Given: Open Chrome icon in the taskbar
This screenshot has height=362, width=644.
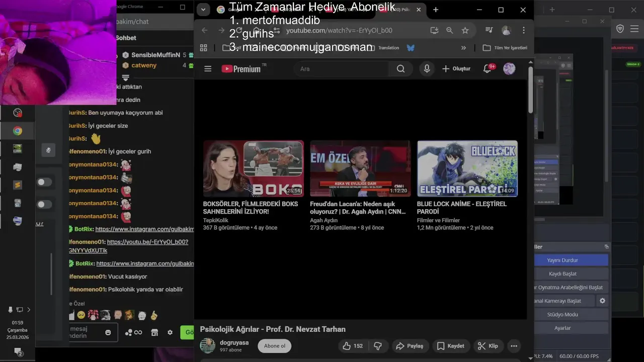Looking at the screenshot, I should pyautogui.click(x=18, y=131).
